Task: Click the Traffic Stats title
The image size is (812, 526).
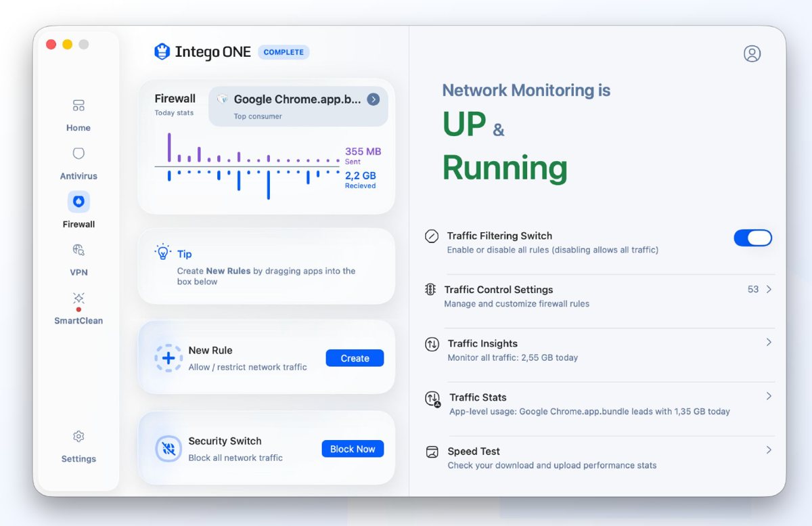Action: (x=478, y=397)
